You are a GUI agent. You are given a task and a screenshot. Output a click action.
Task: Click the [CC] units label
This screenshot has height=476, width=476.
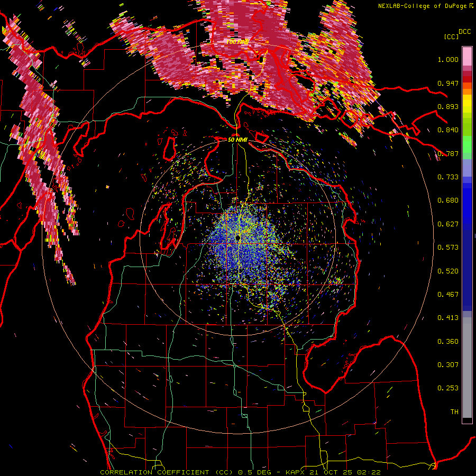pos(452,36)
